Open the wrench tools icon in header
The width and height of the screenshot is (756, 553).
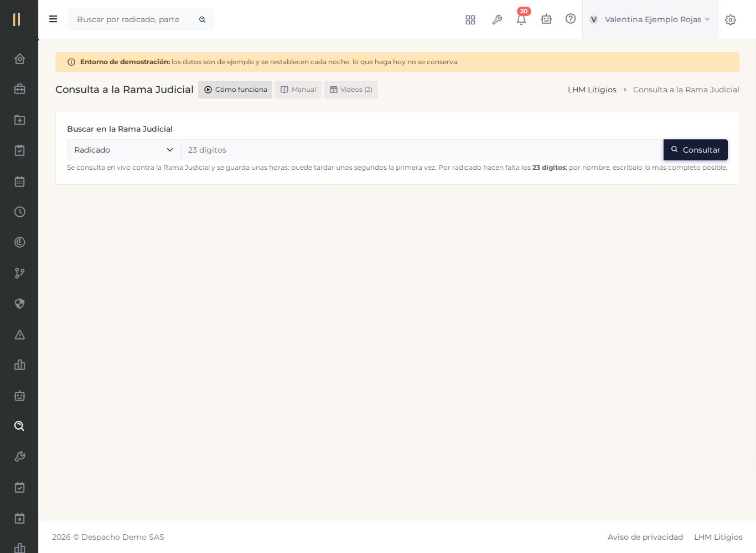(x=497, y=19)
